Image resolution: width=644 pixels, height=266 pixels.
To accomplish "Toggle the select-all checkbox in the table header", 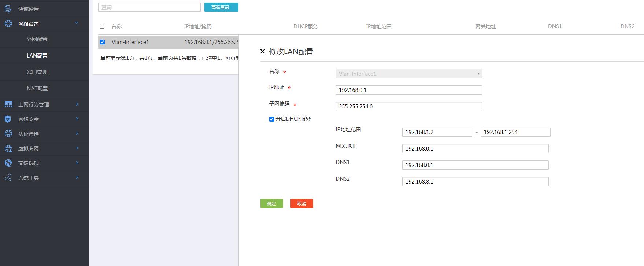I will coord(102,26).
